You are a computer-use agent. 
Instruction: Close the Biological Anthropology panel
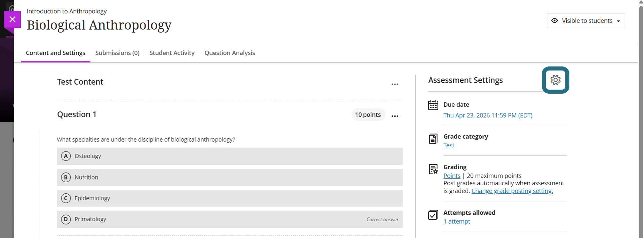click(12, 19)
